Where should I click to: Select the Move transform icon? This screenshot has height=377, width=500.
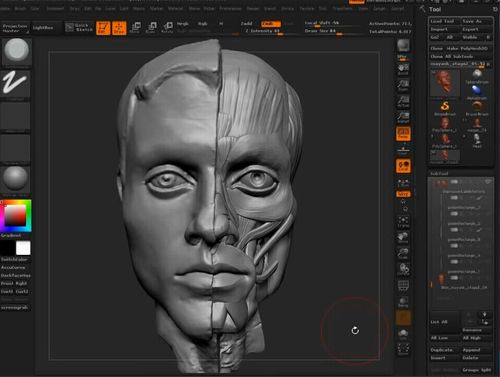click(x=135, y=28)
